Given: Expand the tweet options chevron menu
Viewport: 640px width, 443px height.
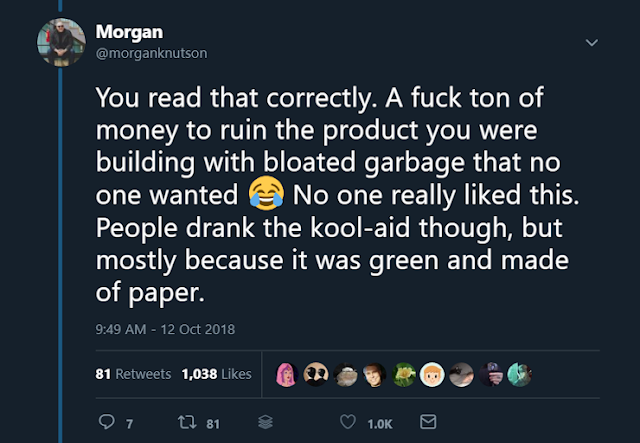Looking at the screenshot, I should click(591, 43).
